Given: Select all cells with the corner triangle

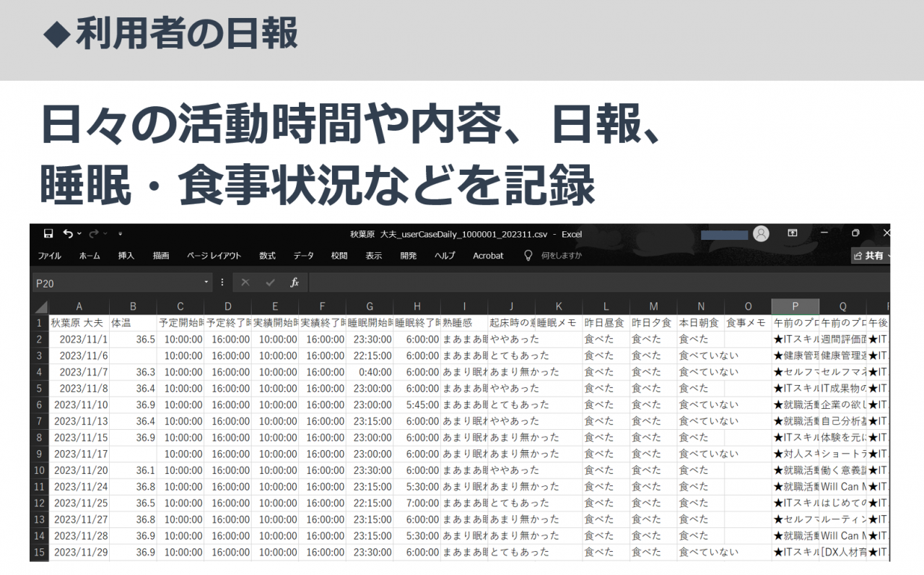Looking at the screenshot, I should pyautogui.click(x=40, y=307).
